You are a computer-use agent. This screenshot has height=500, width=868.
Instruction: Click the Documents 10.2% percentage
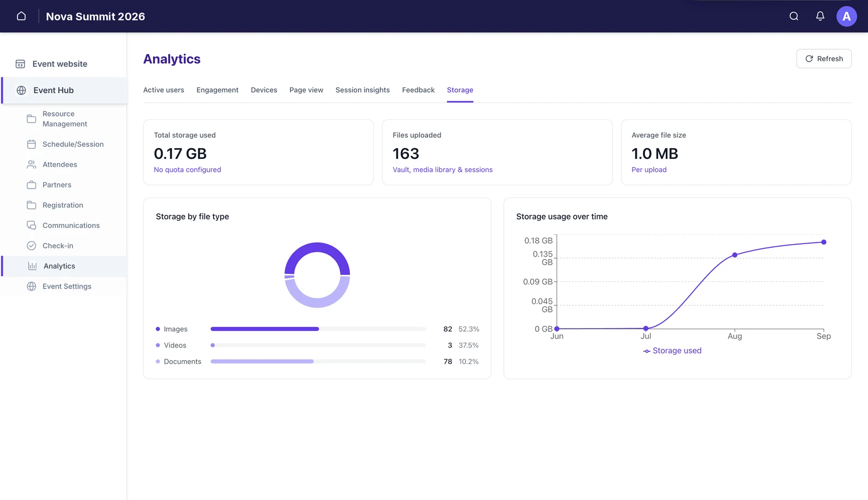tap(469, 362)
